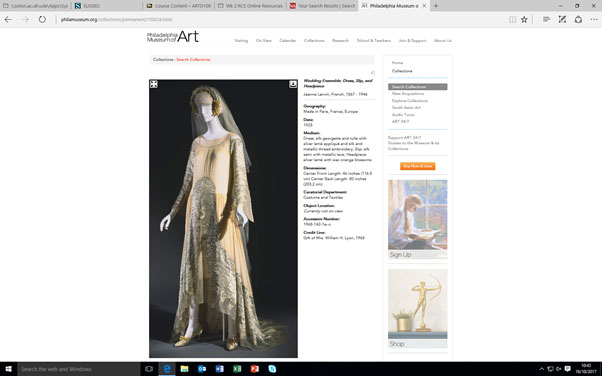Image resolution: width=602 pixels, height=376 pixels.
Task: Open New Acquisitions in sidebar
Action: (x=408, y=94)
